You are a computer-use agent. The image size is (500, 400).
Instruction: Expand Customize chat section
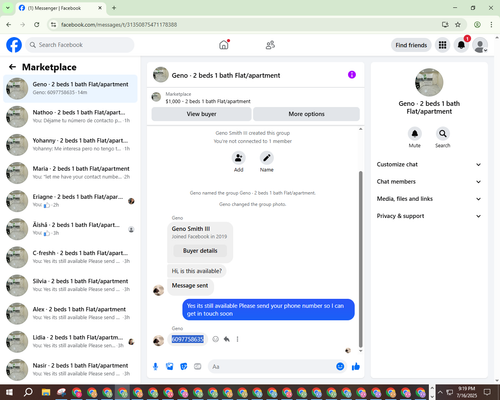429,164
